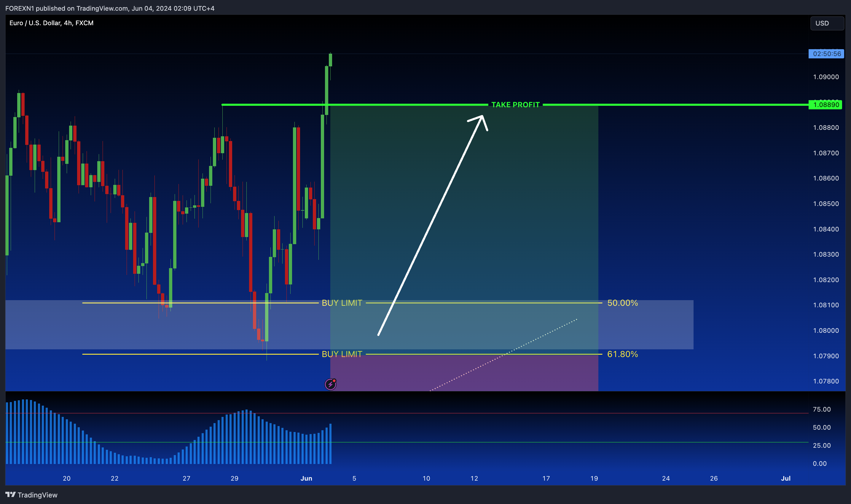Image resolution: width=851 pixels, height=504 pixels.
Task: Click the 22 date label on time axis
Action: pyautogui.click(x=114, y=478)
